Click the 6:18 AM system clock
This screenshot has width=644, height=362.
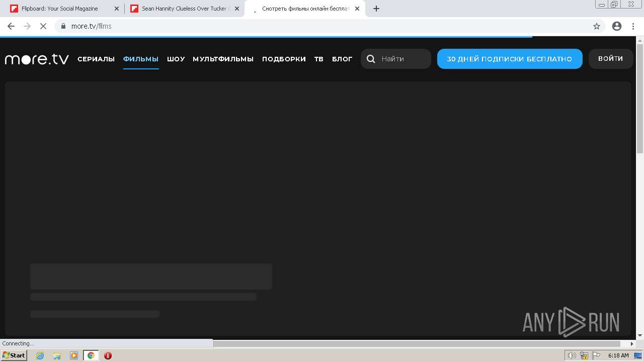618,355
